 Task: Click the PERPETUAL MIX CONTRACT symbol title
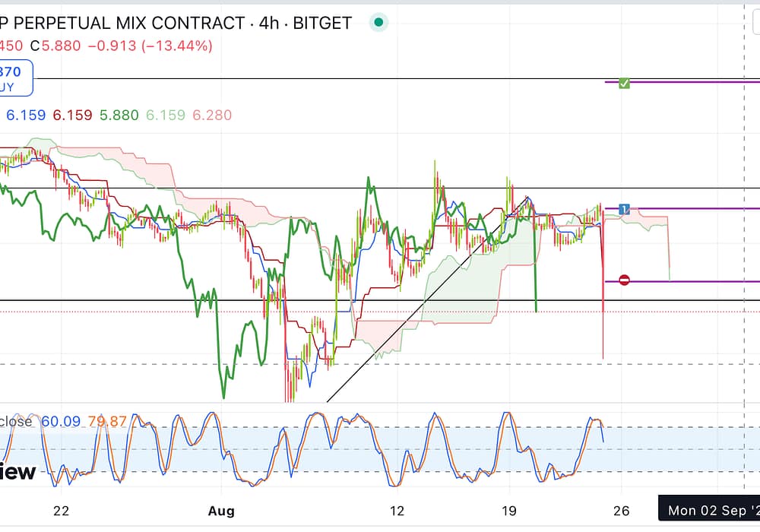[122, 23]
